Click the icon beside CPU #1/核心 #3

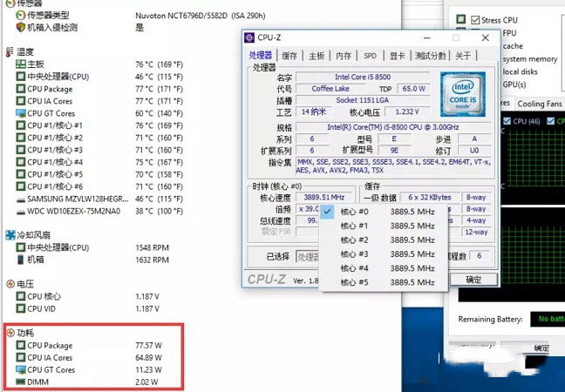click(x=21, y=150)
